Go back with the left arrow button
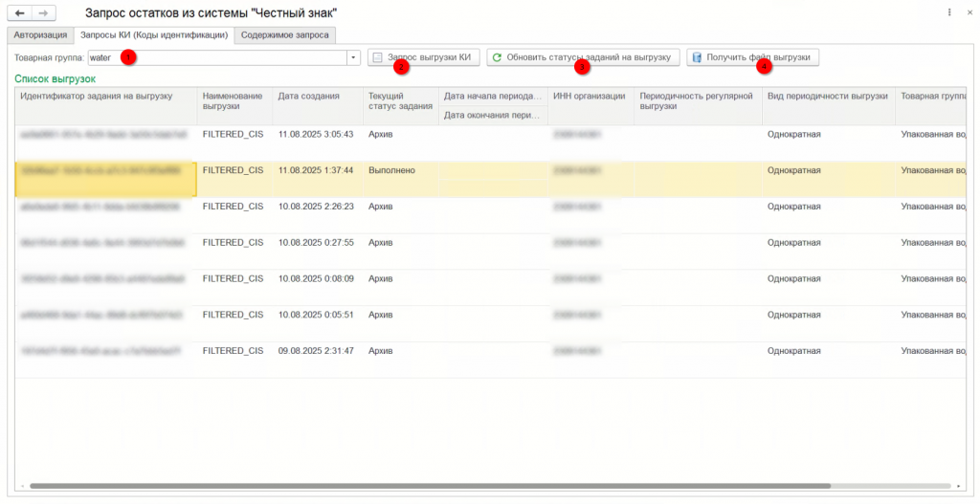 tap(19, 13)
